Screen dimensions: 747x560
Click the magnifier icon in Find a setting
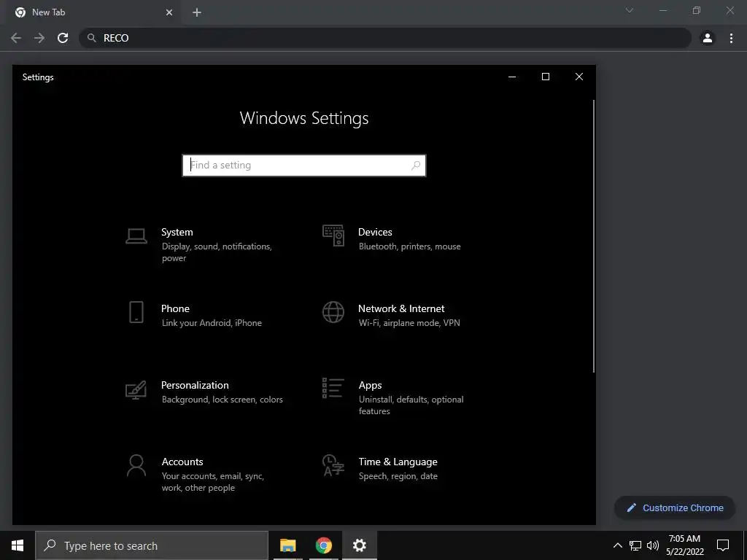(415, 166)
